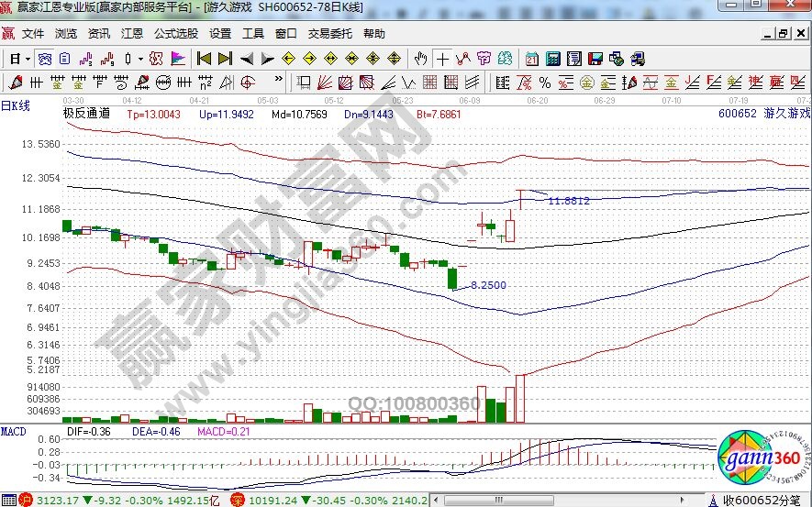Expand the candlestick chart type dropdown

pyautogui.click(x=139, y=59)
